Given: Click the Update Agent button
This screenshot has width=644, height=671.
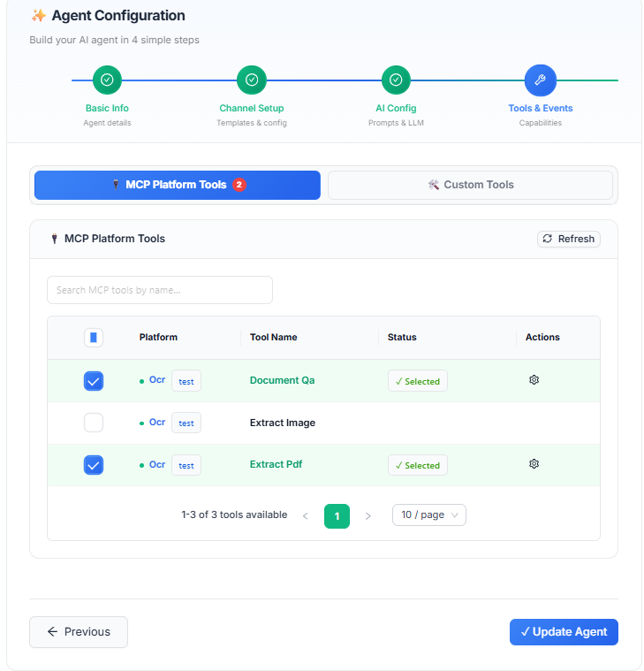Looking at the screenshot, I should (x=564, y=631).
